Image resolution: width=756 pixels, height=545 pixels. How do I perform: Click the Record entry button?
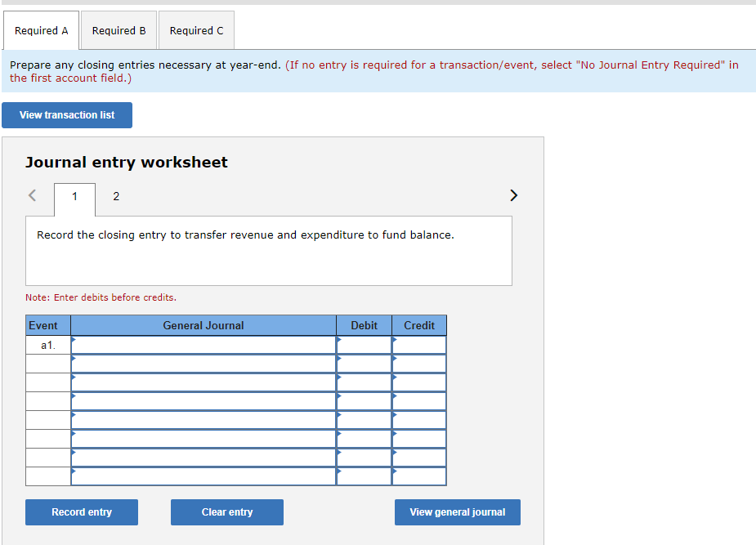click(x=81, y=512)
